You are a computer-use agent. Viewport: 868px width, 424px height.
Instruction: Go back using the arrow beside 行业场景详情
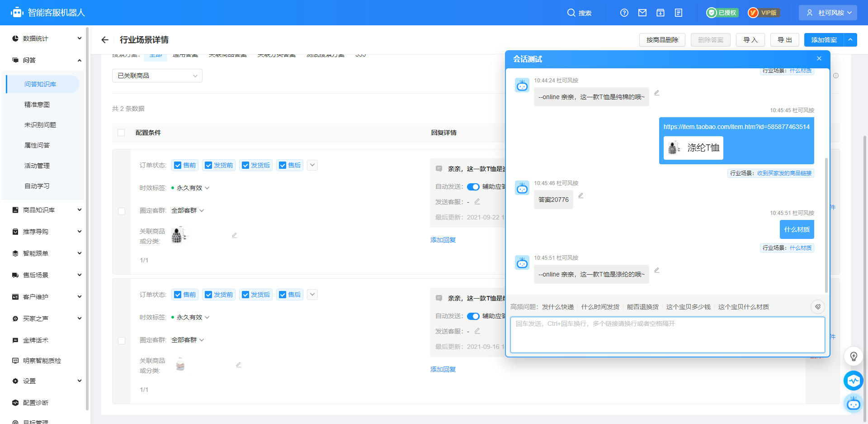105,40
